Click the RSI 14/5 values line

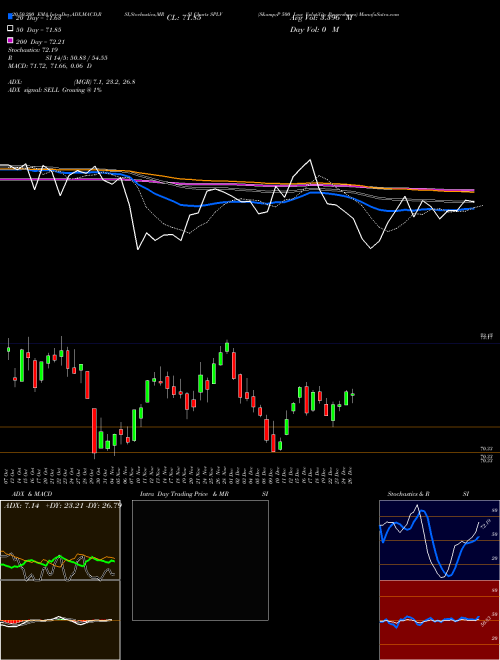[x=58, y=58]
